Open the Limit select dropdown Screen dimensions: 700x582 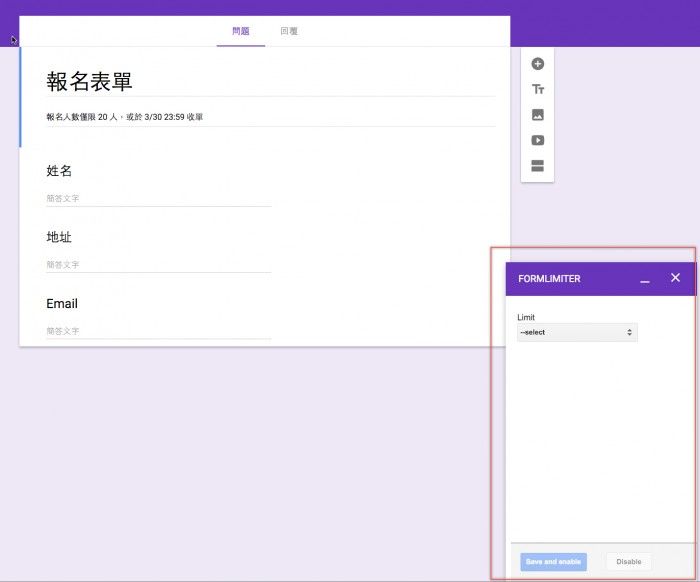tap(577, 332)
